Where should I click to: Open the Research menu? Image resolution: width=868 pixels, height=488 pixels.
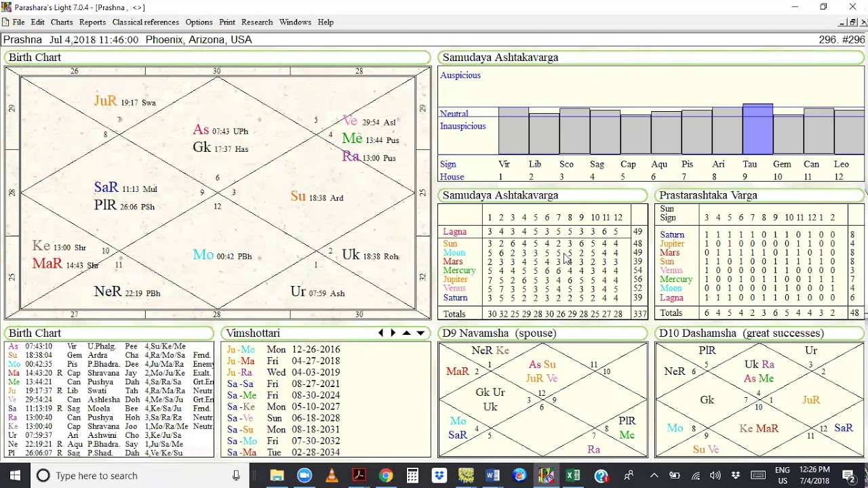pyautogui.click(x=257, y=22)
